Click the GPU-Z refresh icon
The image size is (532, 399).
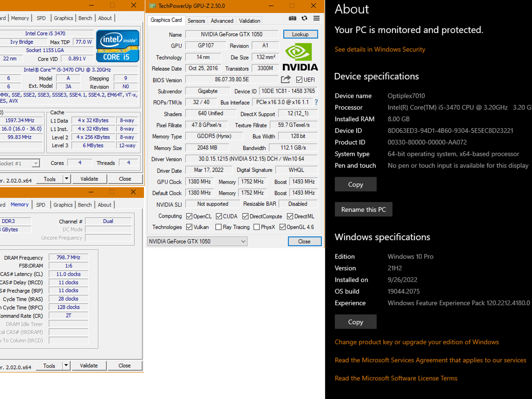click(304, 18)
